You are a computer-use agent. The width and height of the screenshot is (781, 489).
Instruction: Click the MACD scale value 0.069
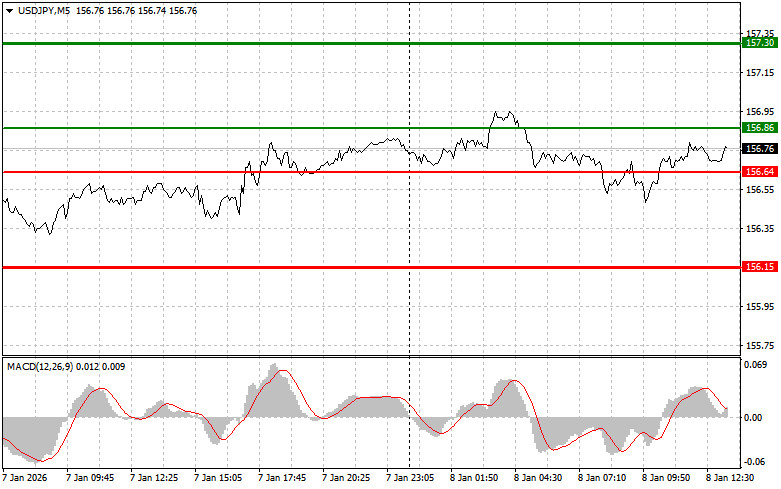tap(755, 365)
